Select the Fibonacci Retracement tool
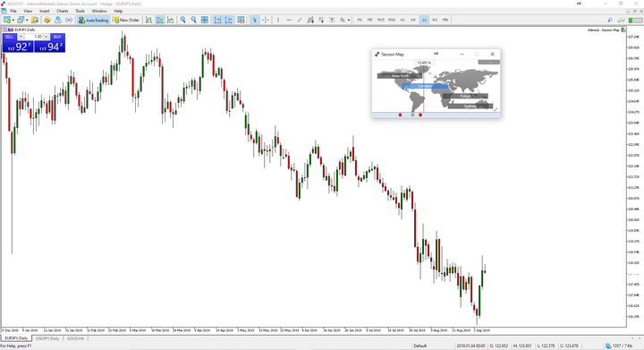The width and height of the screenshot is (644, 350). coord(321,20)
